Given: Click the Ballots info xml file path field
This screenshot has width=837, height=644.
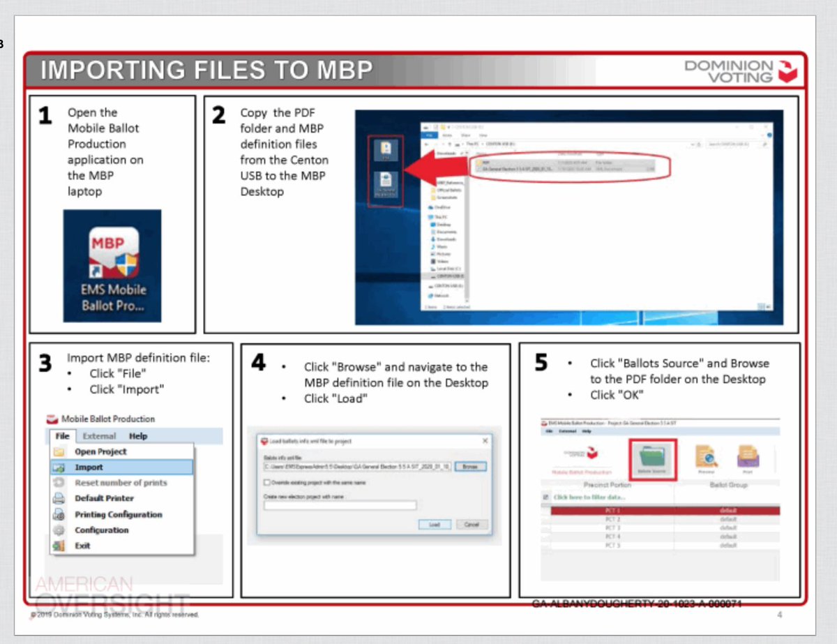Looking at the screenshot, I should pyautogui.click(x=357, y=466).
